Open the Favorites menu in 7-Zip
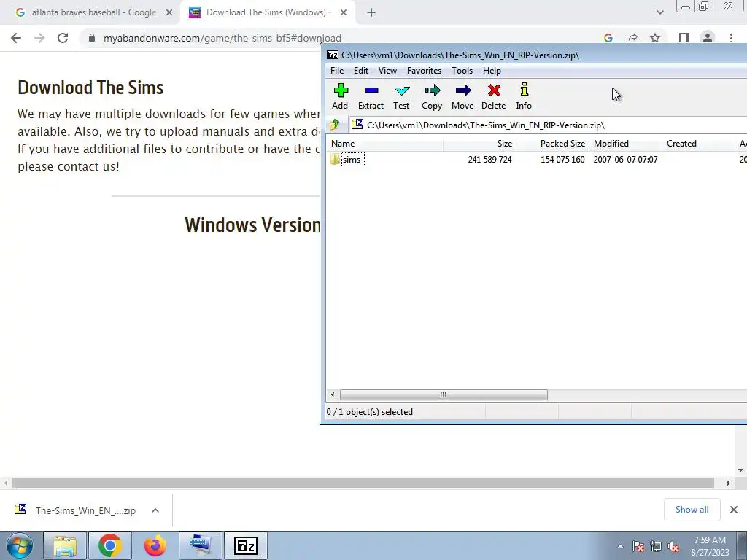The width and height of the screenshot is (747, 560). pos(424,71)
